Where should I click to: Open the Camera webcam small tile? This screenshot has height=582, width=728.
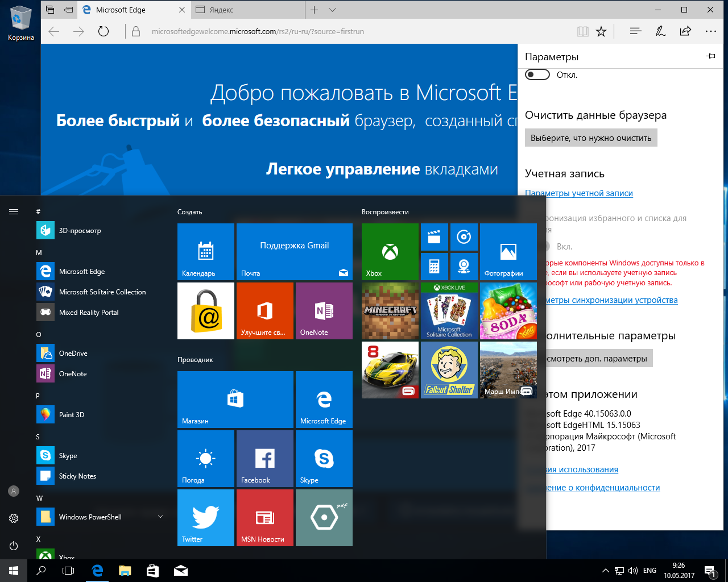[464, 267]
